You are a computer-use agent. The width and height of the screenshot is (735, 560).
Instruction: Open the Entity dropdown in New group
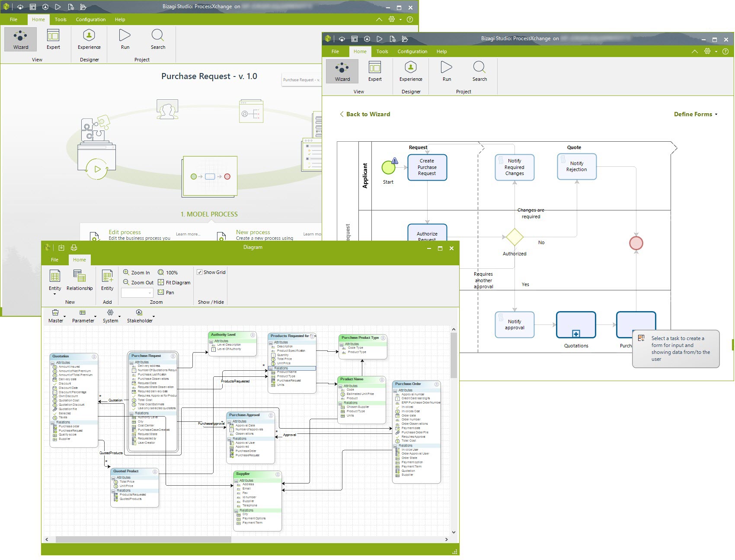click(x=55, y=294)
